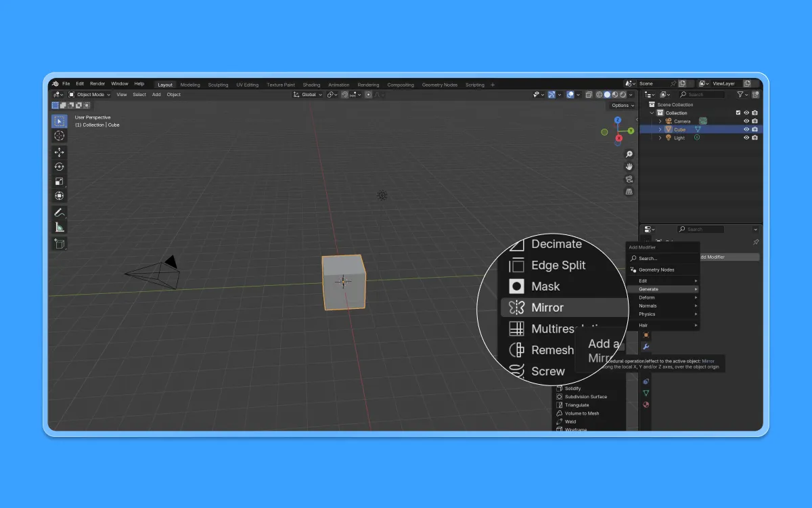This screenshot has width=812, height=508.
Task: Hide Cube with its eye icon
Action: (x=746, y=129)
